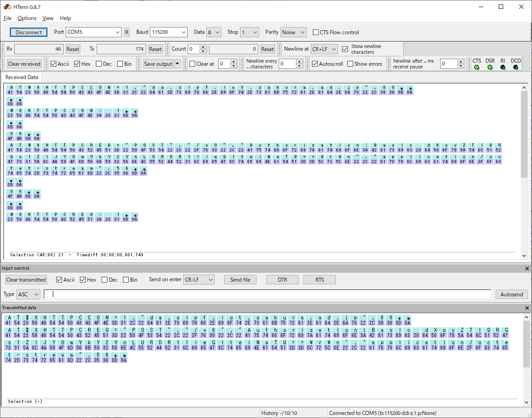Expand the Parity dropdown
The height and width of the screenshot is (418, 532).
293,32
